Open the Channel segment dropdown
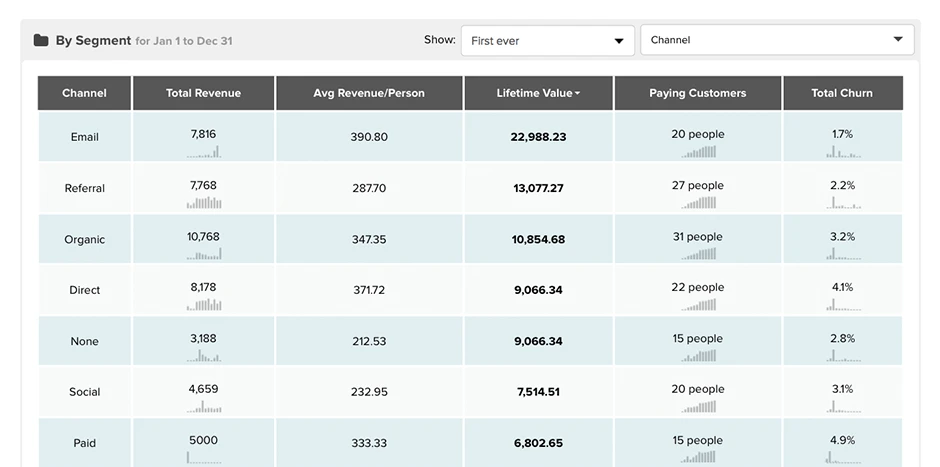Screen dimensions: 940x467 tap(777, 40)
